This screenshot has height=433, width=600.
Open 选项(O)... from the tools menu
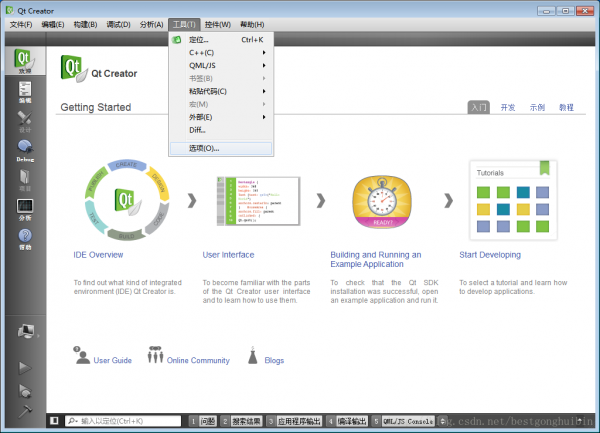pyautogui.click(x=221, y=148)
